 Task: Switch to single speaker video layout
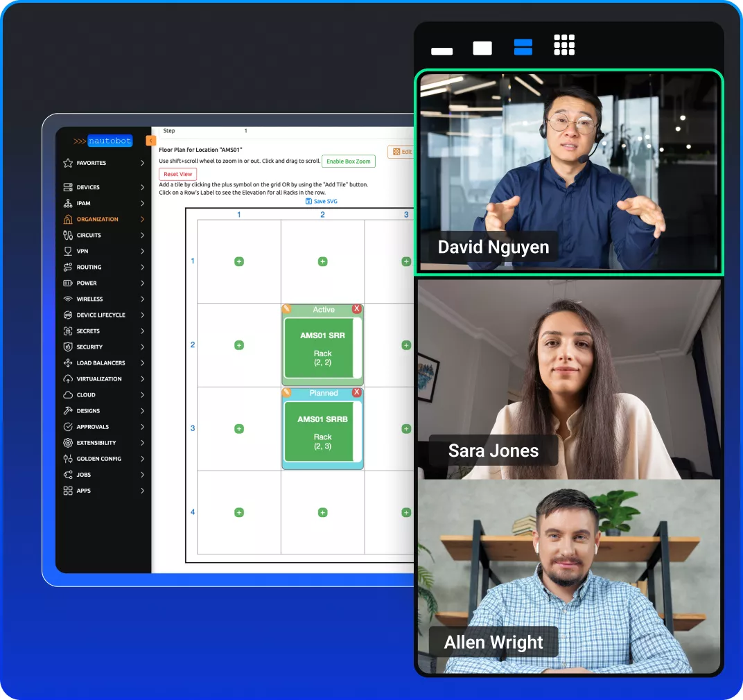(x=482, y=48)
